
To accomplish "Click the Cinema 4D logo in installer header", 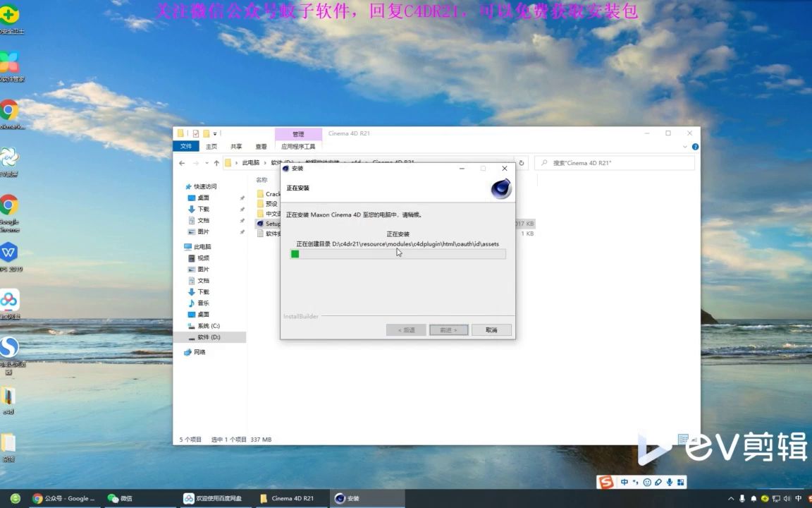I will click(x=500, y=188).
